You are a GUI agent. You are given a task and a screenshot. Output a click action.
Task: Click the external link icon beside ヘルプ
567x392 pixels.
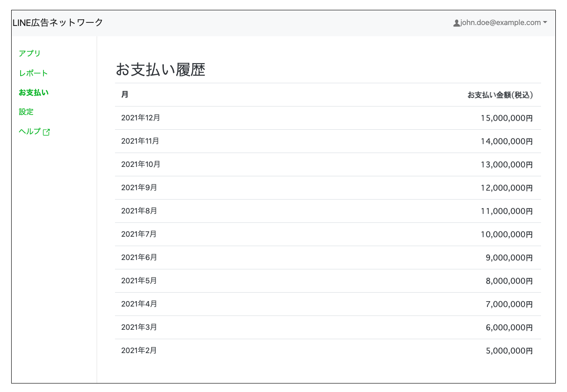(46, 132)
